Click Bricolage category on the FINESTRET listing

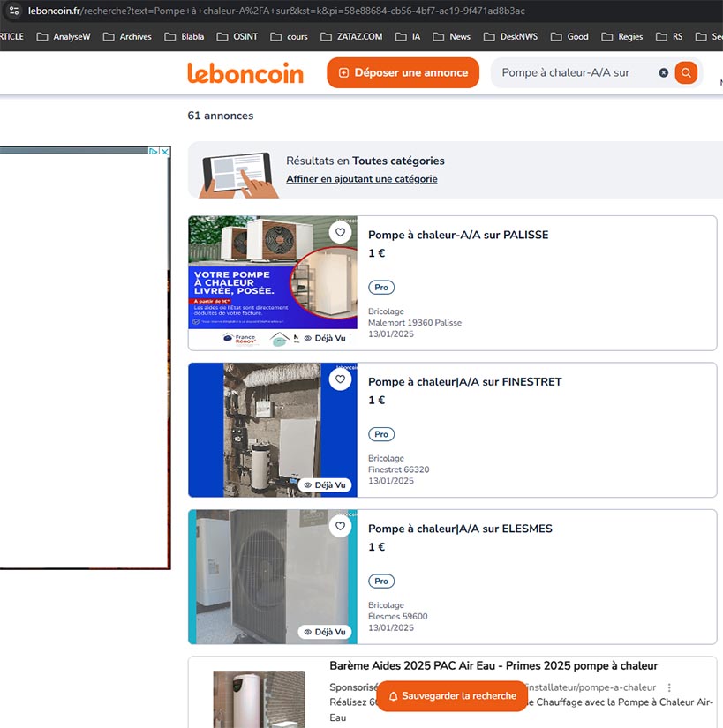(386, 458)
